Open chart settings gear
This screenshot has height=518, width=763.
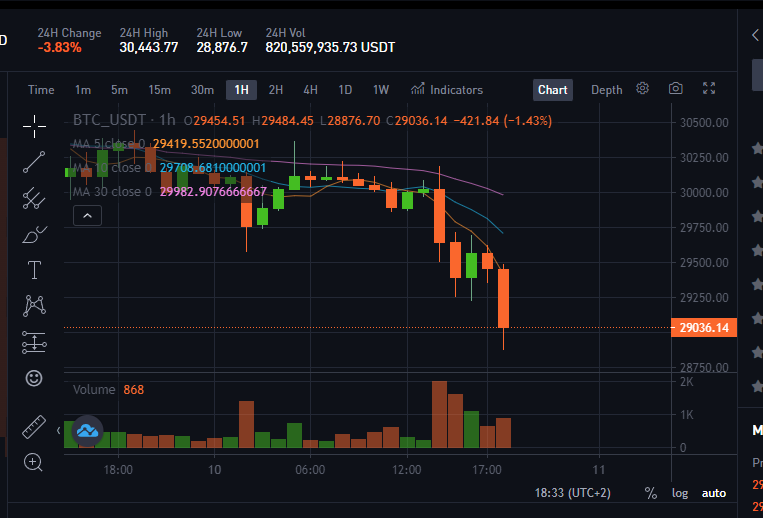click(642, 89)
